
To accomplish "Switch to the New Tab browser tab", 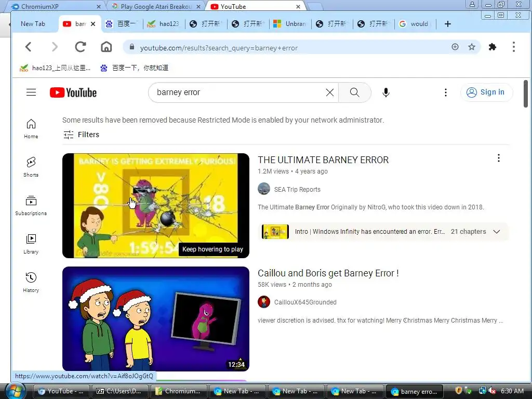I will tap(33, 24).
